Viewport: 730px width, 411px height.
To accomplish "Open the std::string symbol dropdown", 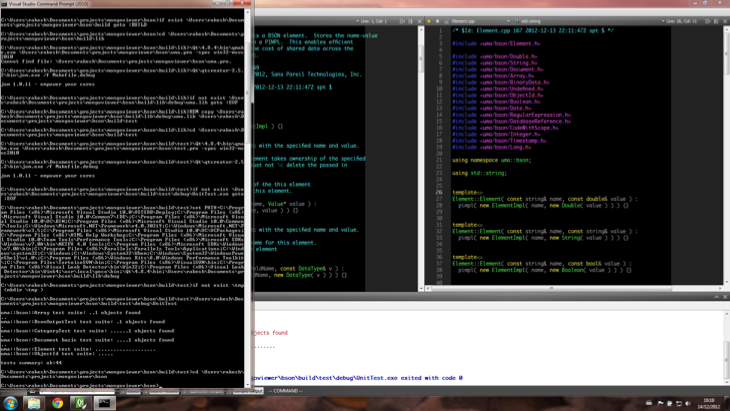I will [x=590, y=21].
